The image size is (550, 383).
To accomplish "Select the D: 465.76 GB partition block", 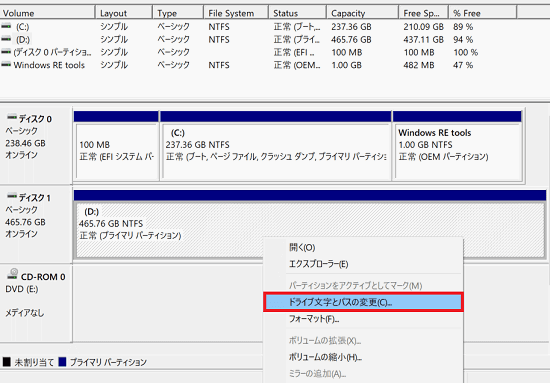I will click(x=310, y=224).
